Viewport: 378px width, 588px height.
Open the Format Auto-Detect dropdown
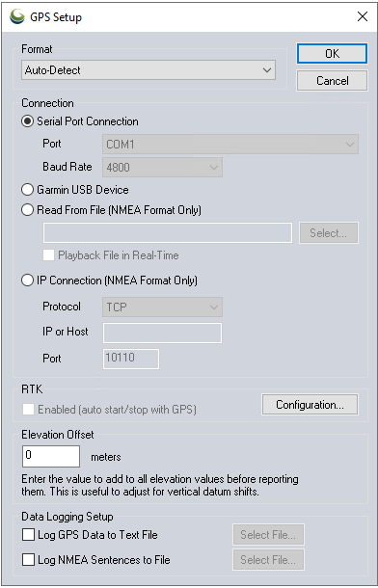point(148,70)
